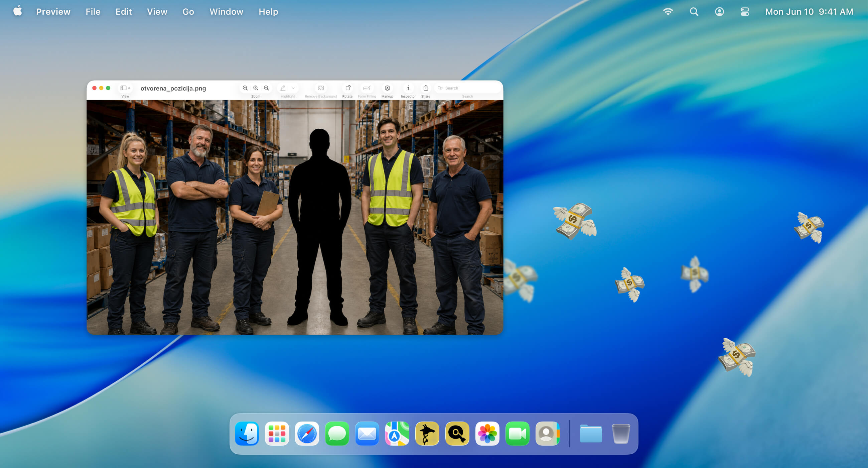The width and height of the screenshot is (868, 468).
Task: Click the zoom in magnifier icon
Action: click(x=267, y=88)
